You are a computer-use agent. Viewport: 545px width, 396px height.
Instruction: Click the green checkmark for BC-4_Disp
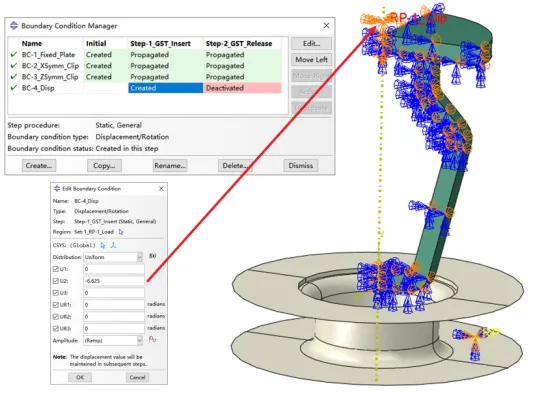[14, 88]
